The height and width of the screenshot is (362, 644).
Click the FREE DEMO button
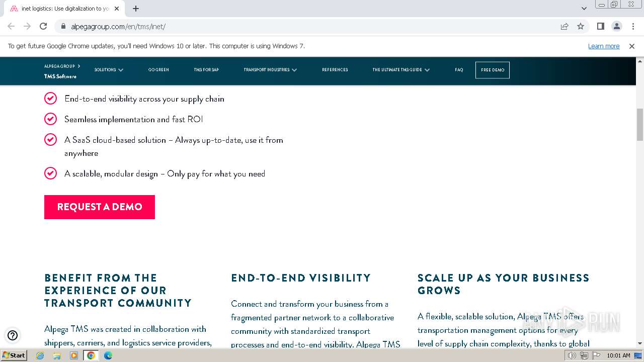(x=493, y=70)
